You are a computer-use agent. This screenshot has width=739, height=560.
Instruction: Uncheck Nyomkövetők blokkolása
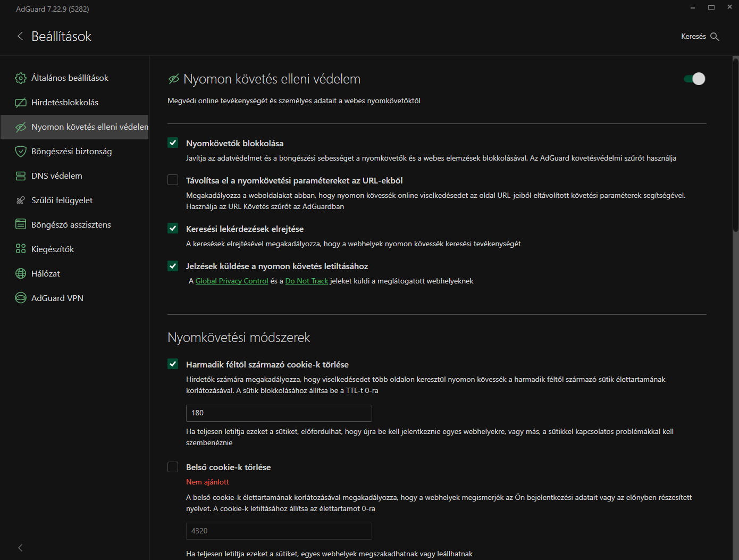(173, 143)
